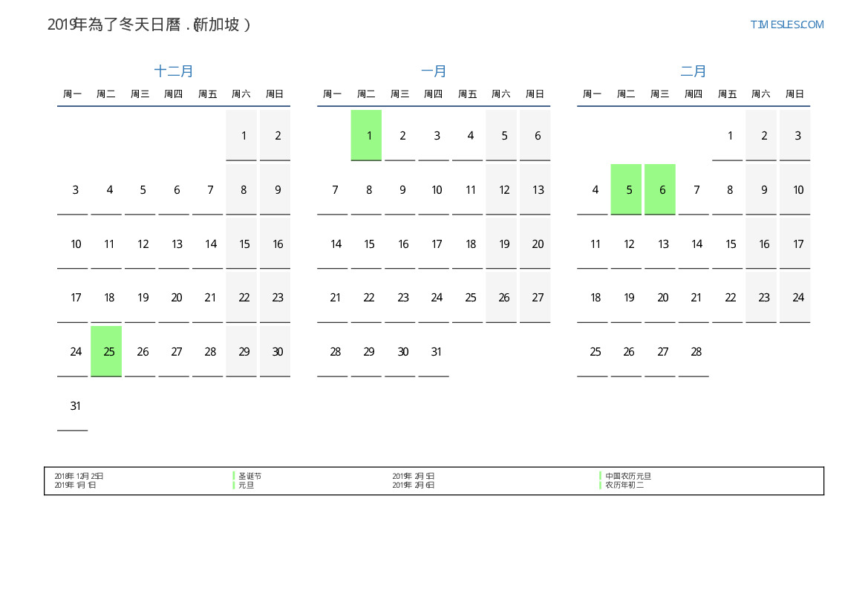
Task: Click February 14 in the 二月 calendar
Action: pyautogui.click(x=696, y=244)
